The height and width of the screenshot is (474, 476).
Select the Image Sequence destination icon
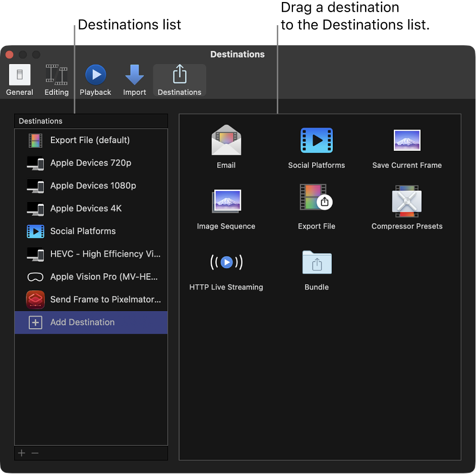click(226, 201)
